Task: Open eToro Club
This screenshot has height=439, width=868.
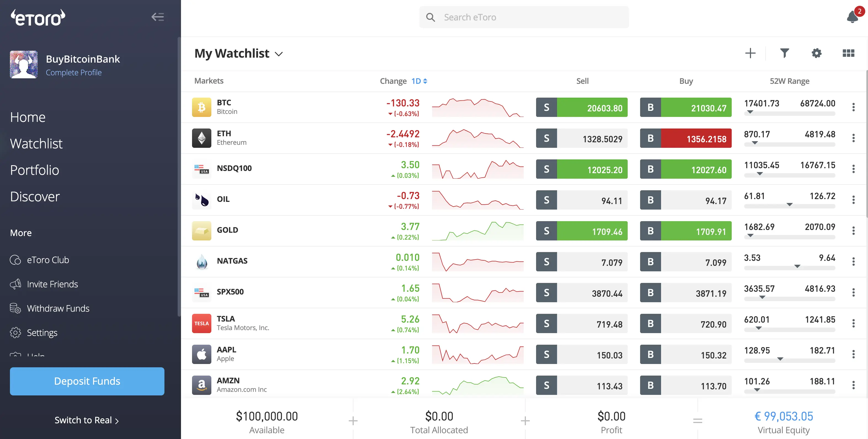Action: click(x=40, y=260)
